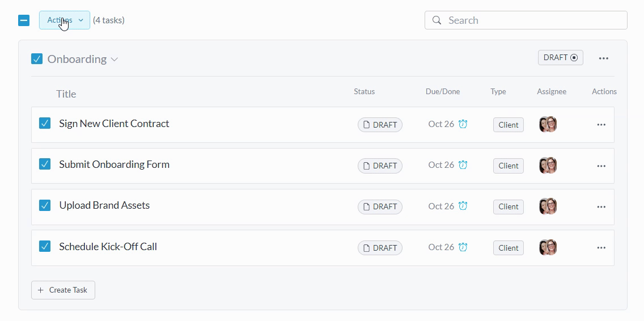Click assignee avatar for Sign New Client Contract
Screen dimensions: 644x321
(x=548, y=124)
